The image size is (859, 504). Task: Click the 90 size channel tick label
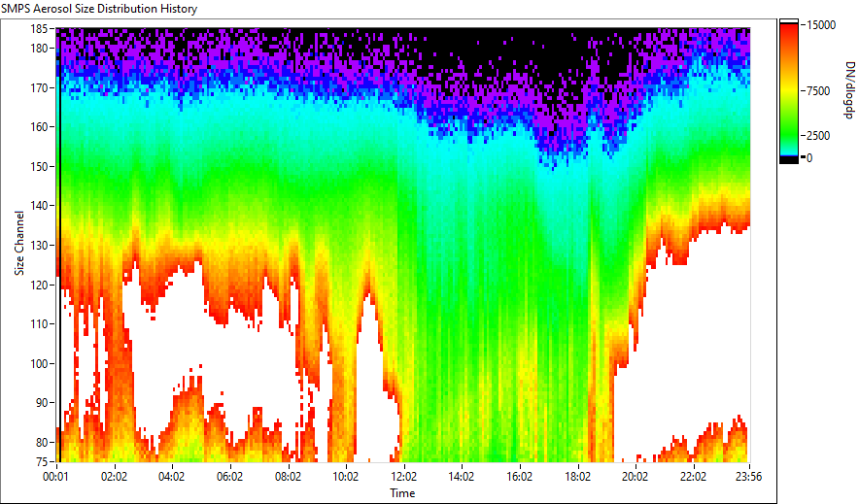(42, 403)
